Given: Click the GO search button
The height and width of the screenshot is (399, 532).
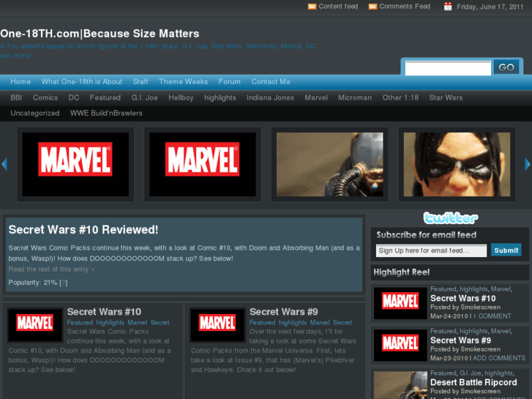Looking at the screenshot, I should click(x=506, y=67).
